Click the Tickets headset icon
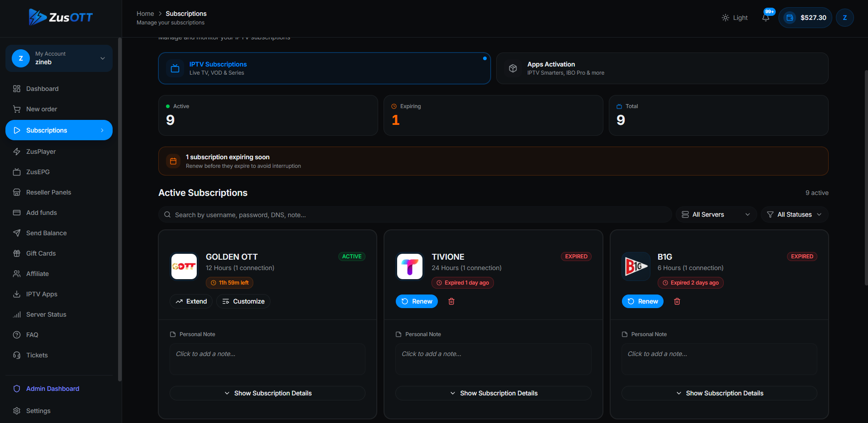Image resolution: width=868 pixels, height=423 pixels. (17, 355)
